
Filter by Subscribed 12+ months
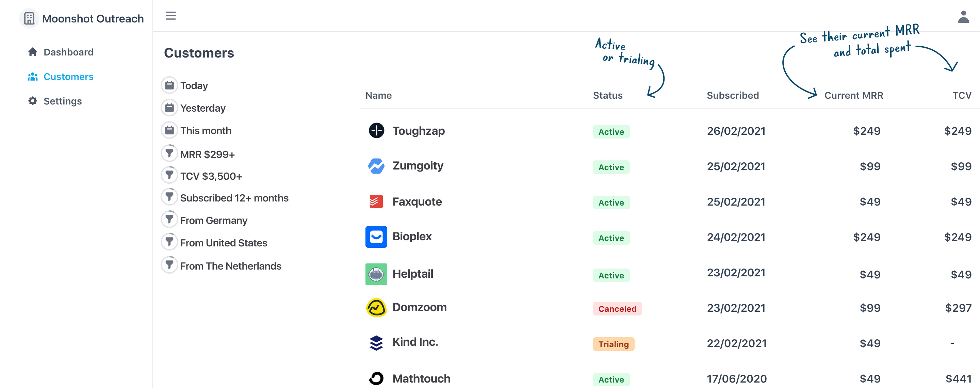234,198
